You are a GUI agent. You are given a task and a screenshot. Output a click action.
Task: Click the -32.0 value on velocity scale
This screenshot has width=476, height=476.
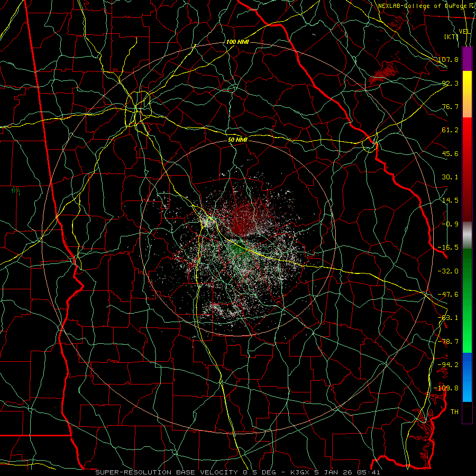tap(448, 271)
